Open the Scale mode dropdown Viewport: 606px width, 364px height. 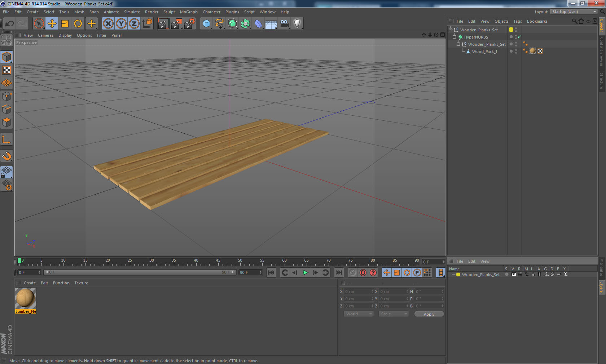(393, 314)
